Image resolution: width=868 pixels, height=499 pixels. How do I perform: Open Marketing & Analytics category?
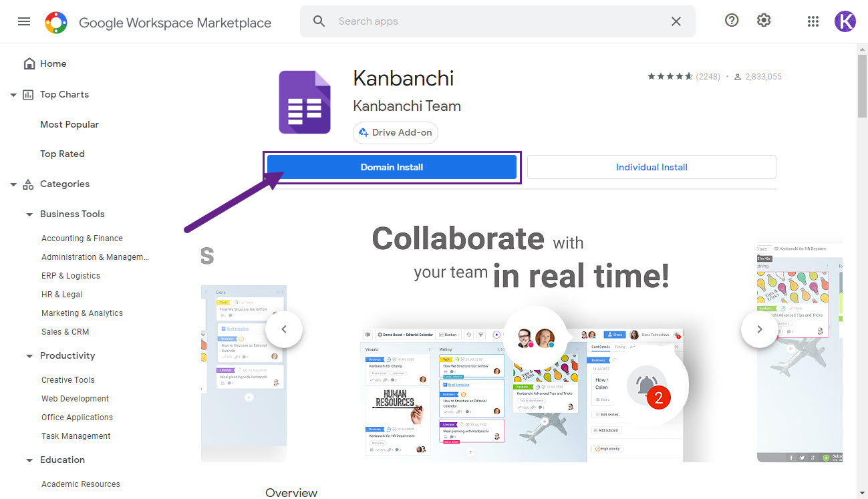(x=82, y=313)
